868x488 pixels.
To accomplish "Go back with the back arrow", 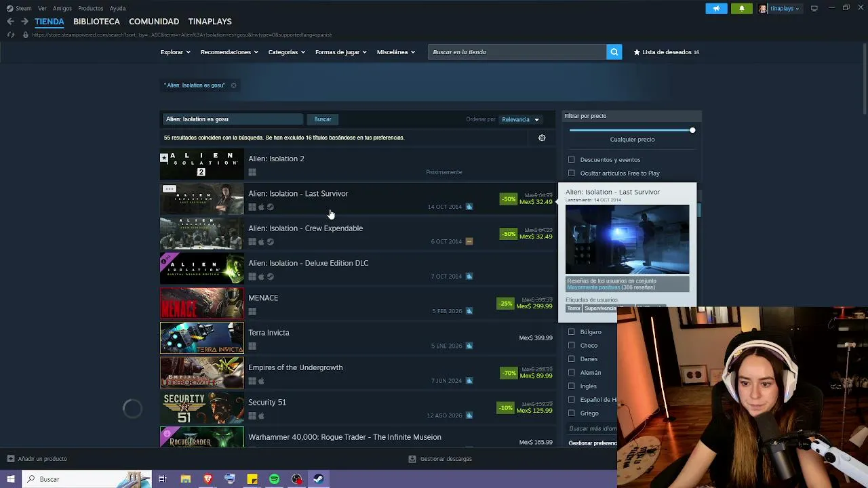I will pyautogui.click(x=10, y=22).
